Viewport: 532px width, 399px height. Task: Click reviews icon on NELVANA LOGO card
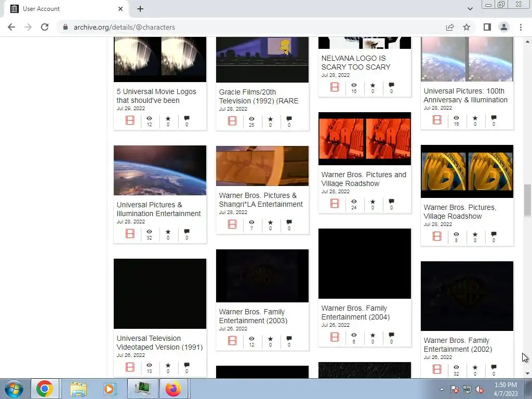pyautogui.click(x=391, y=85)
